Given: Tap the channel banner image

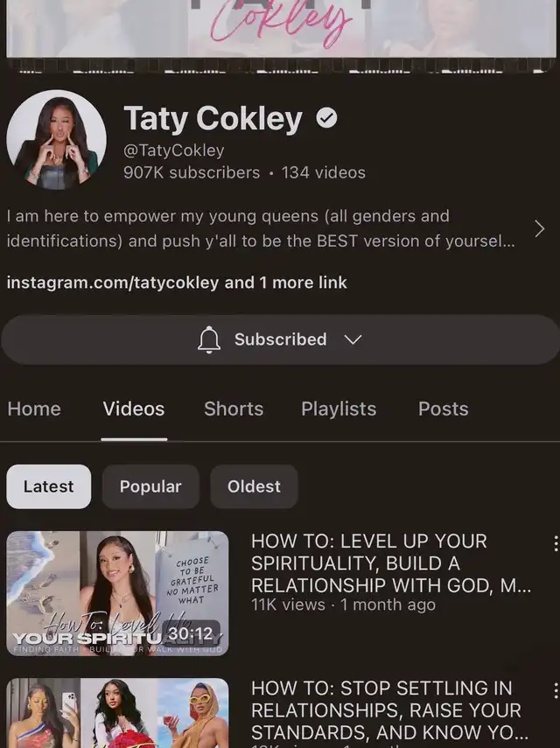Looking at the screenshot, I should point(281,29).
